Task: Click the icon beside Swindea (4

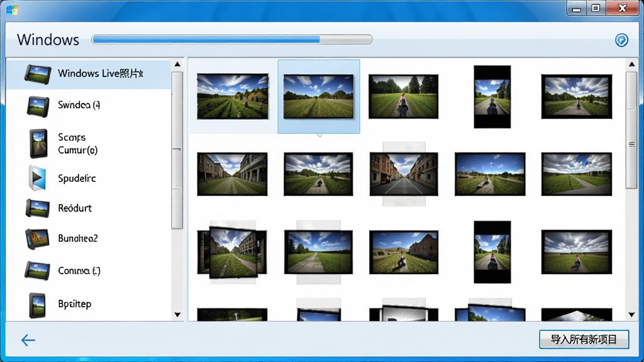Action: click(x=38, y=106)
